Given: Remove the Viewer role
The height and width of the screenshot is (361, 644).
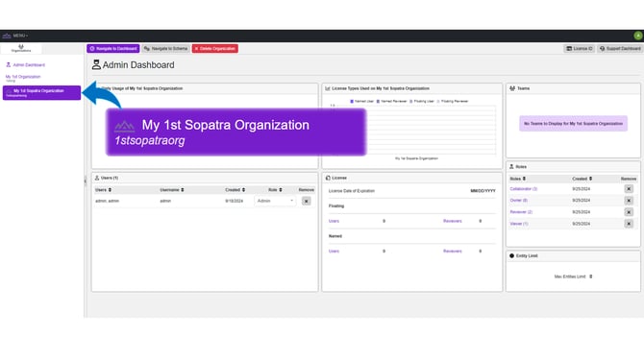Looking at the screenshot, I should (x=629, y=224).
